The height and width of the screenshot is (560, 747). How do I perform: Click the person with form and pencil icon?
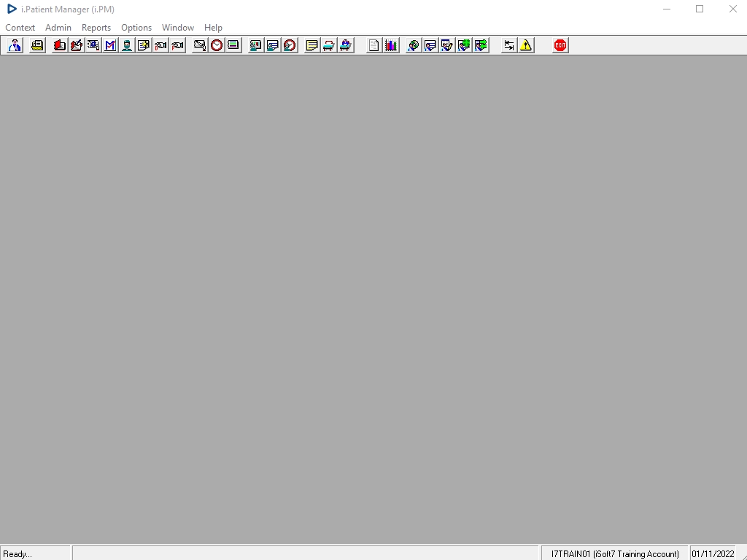pyautogui.click(x=447, y=45)
